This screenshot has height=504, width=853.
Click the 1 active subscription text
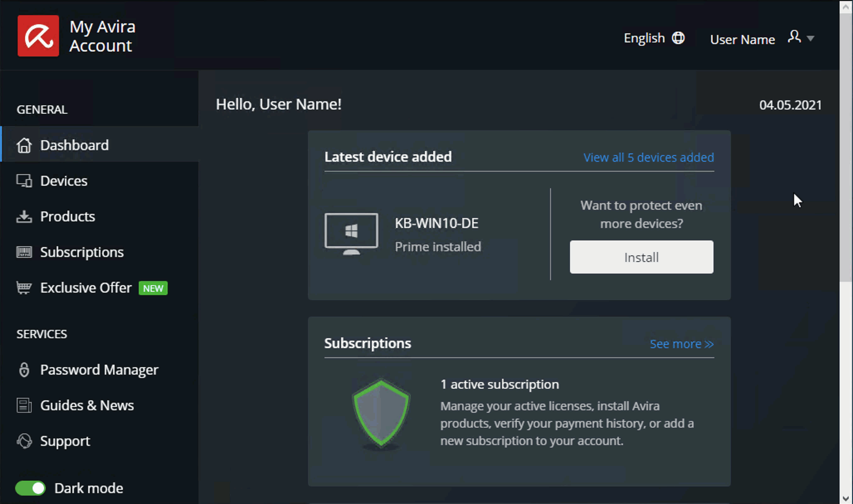coord(500,385)
